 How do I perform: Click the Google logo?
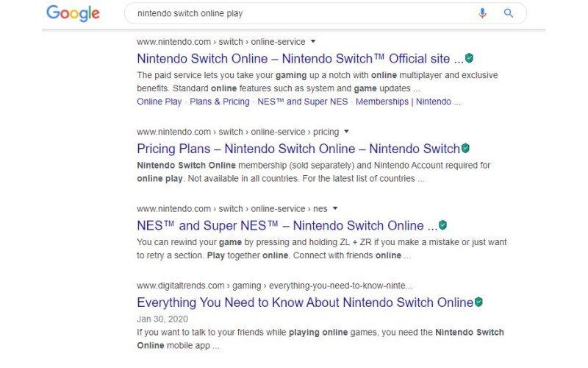point(73,13)
